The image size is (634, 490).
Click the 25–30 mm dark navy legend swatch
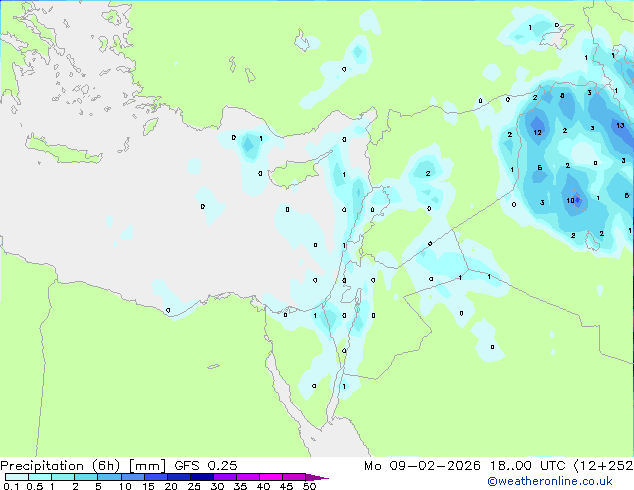click(202, 477)
